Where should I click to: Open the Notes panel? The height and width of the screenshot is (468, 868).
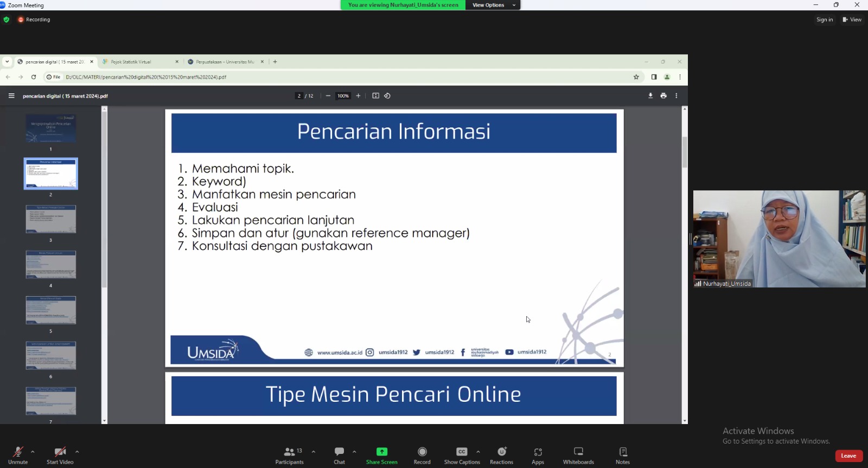coord(623,455)
